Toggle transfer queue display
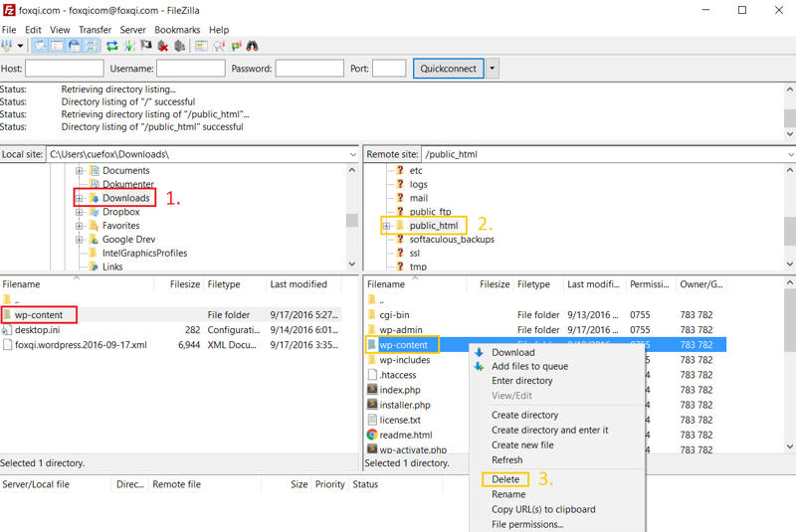 click(x=91, y=46)
